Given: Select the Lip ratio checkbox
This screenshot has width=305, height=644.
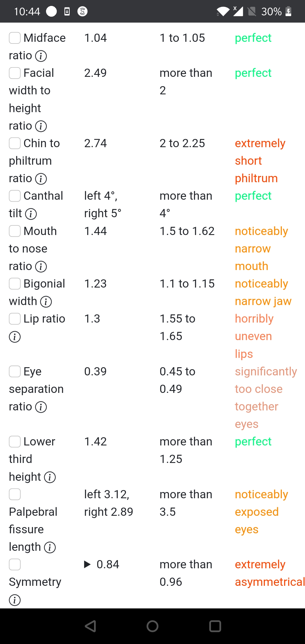Looking at the screenshot, I should [15, 319].
